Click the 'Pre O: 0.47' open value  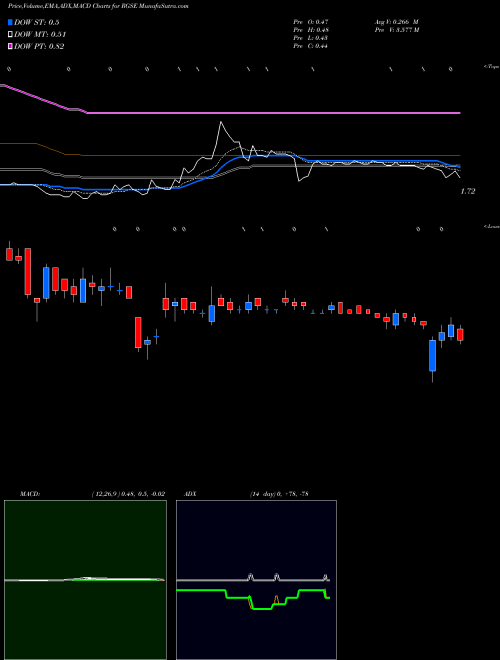coord(311,21)
